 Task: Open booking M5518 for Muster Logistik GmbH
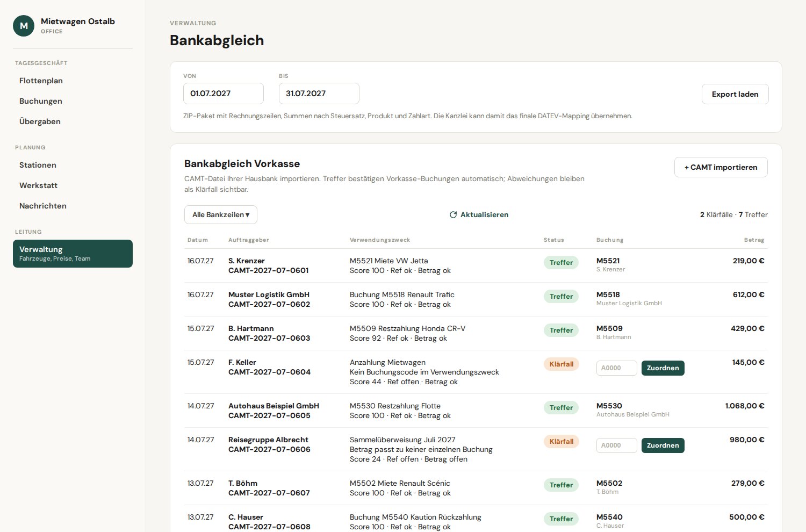[608, 294]
